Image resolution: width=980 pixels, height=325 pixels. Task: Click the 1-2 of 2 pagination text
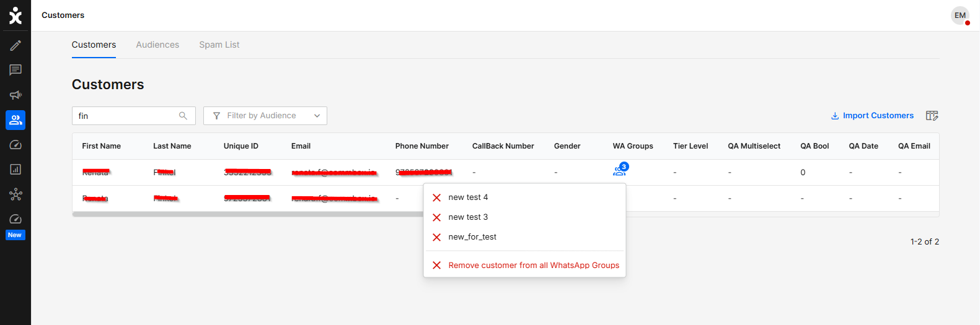coord(925,242)
